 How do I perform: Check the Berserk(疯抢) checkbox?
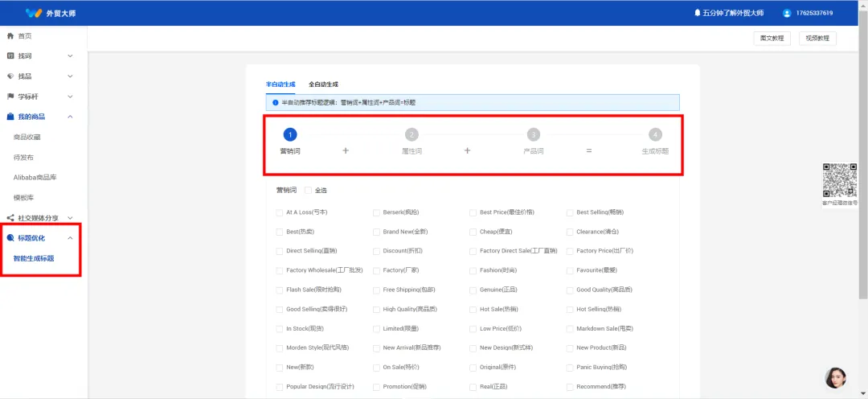376,212
